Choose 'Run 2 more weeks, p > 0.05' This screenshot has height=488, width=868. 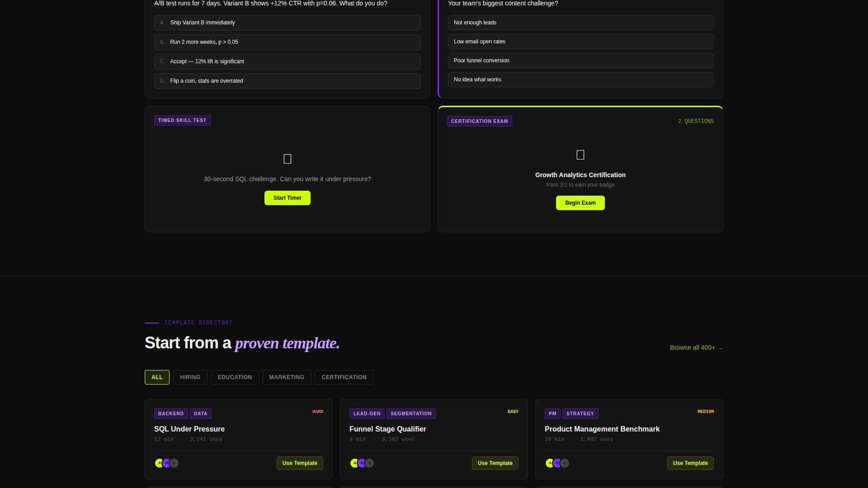pos(287,42)
